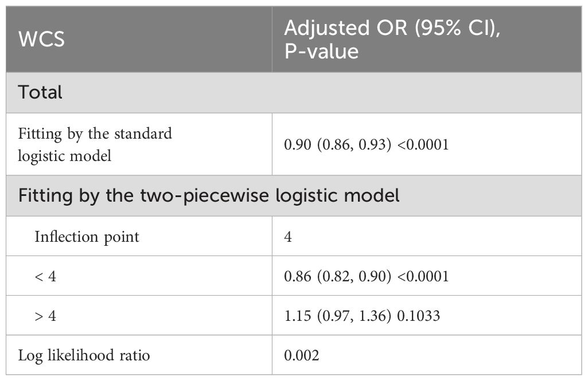
Task: Click the text 'logistic model' under standard fitting
Action: (x=64, y=156)
